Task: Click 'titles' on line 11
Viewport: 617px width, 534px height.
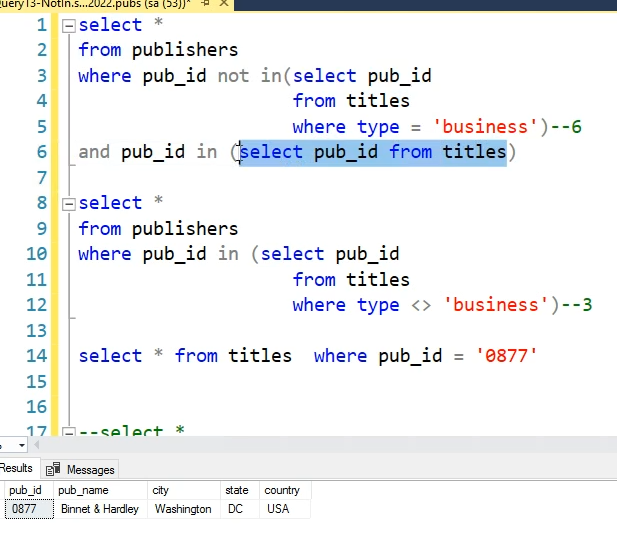Action: pos(378,280)
